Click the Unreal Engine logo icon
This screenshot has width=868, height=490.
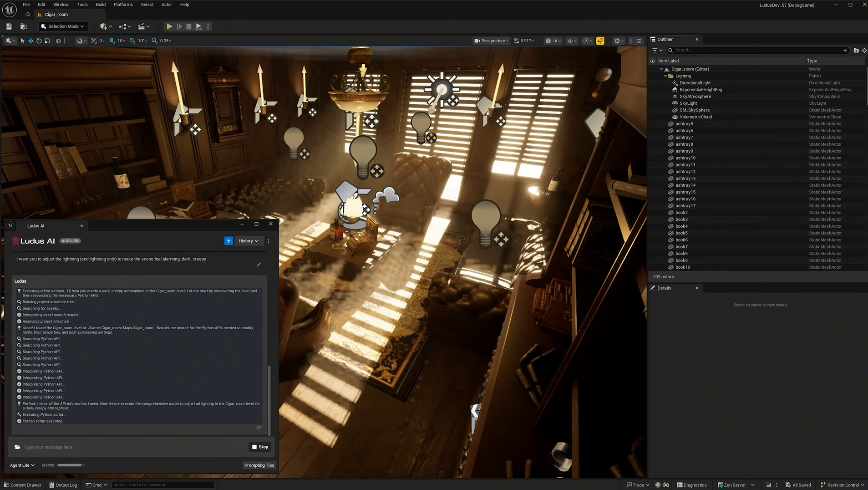coord(10,9)
